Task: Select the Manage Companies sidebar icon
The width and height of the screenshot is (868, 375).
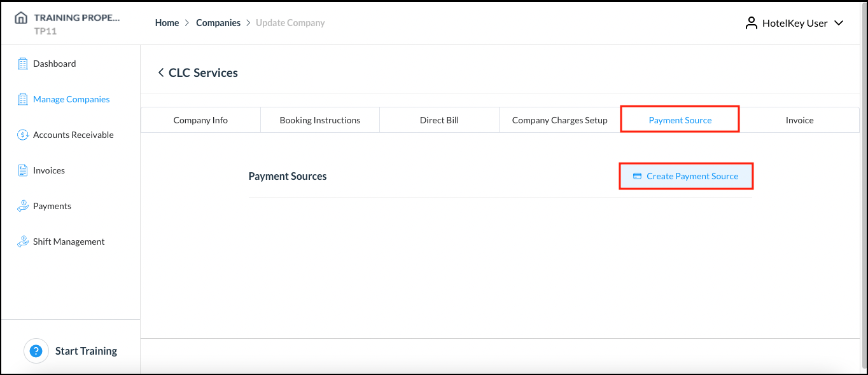Action: pyautogui.click(x=24, y=99)
